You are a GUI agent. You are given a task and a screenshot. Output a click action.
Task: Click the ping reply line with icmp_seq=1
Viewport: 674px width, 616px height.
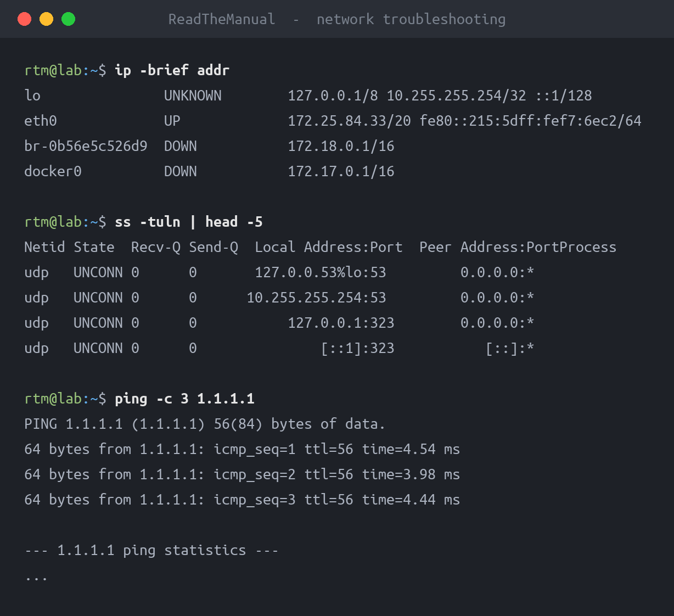pyautogui.click(x=242, y=449)
